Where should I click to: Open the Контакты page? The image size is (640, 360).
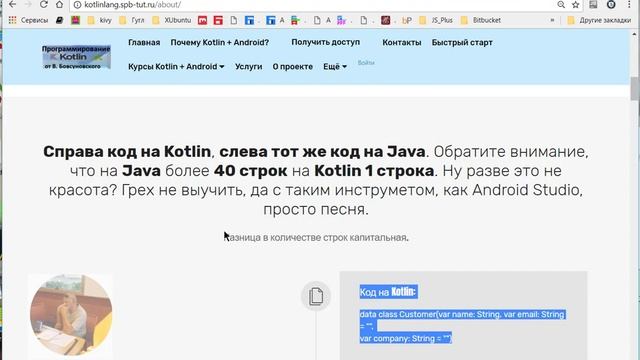402,42
